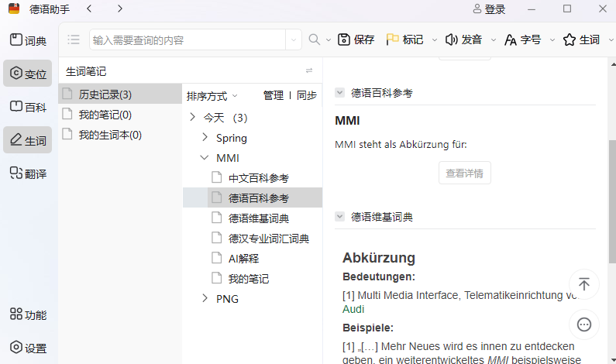The height and width of the screenshot is (364, 616).
Task: Collapse the 德语百科参考 section
Action: (x=339, y=93)
